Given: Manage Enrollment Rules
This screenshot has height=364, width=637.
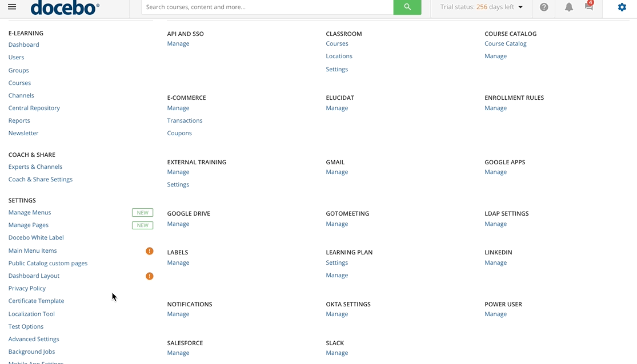Looking at the screenshot, I should [496, 108].
